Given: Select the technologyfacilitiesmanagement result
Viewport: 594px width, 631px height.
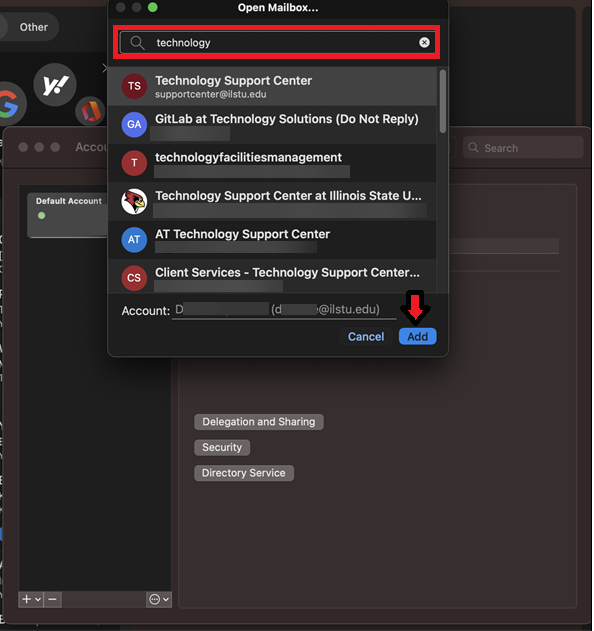Looking at the screenshot, I should click(272, 163).
